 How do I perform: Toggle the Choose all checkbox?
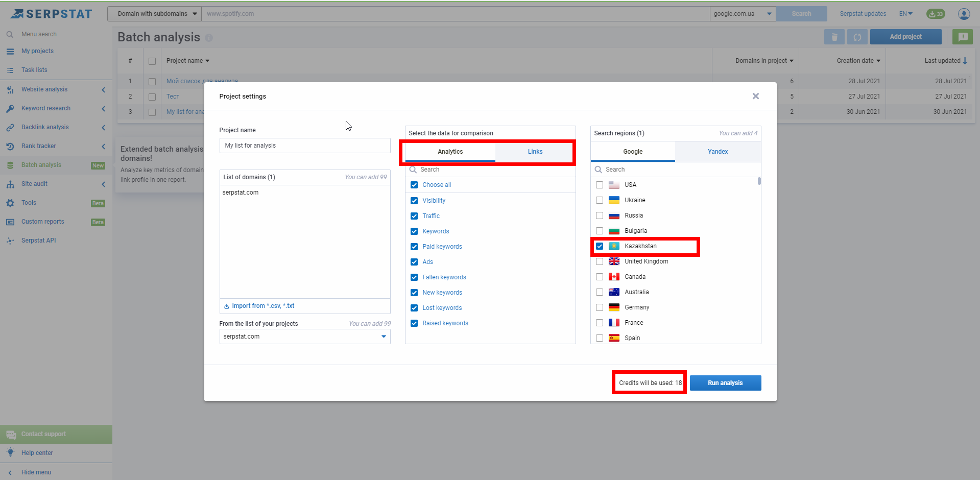[x=414, y=185]
